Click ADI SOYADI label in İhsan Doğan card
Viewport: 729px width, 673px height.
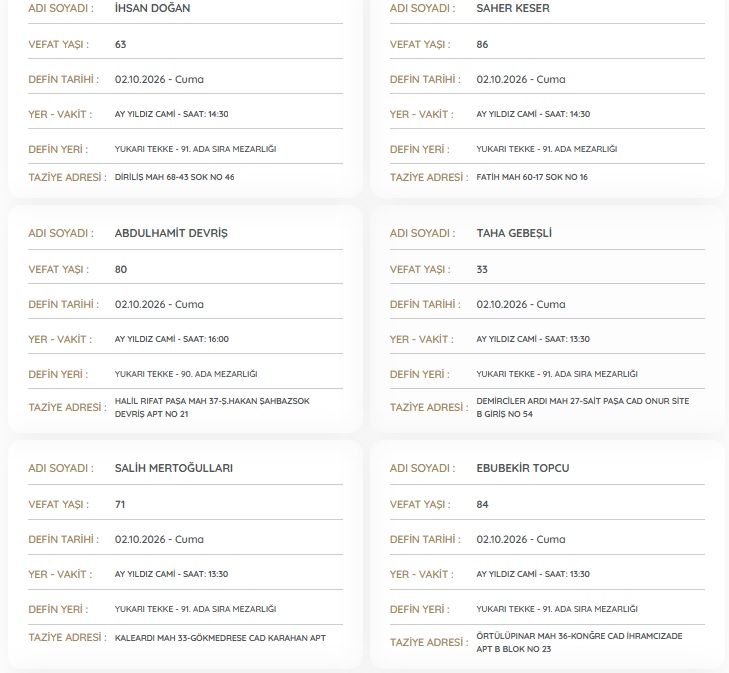tap(61, 8)
